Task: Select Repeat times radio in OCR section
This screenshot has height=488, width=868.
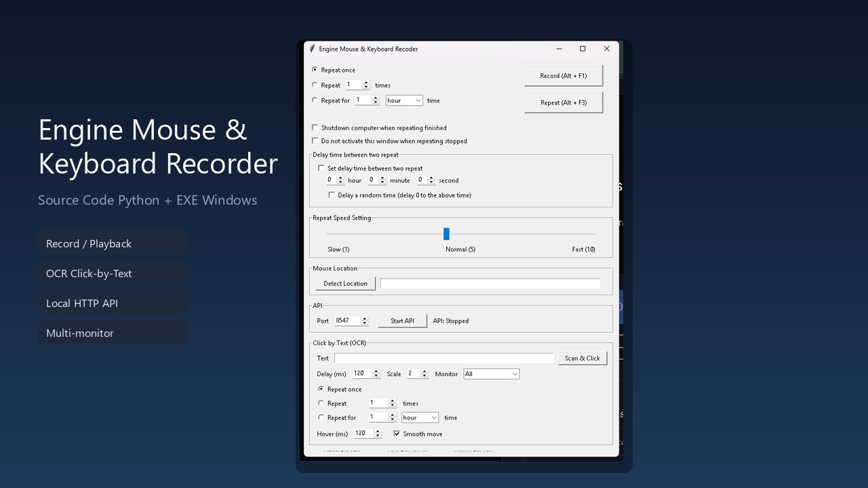Action: 321,403
